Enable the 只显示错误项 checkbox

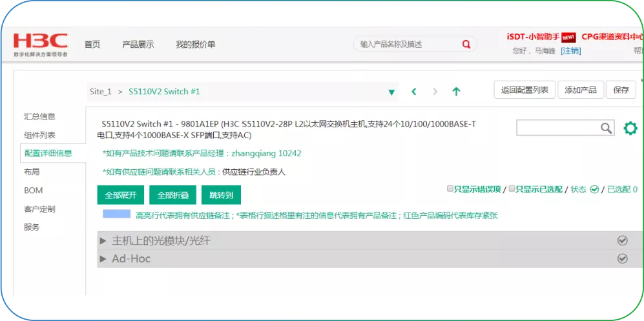450,189
